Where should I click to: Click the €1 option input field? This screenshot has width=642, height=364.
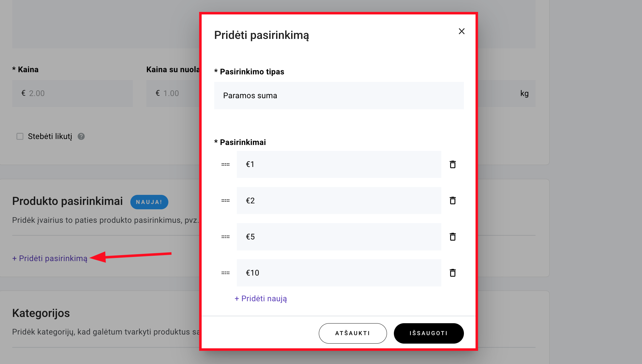tap(339, 164)
